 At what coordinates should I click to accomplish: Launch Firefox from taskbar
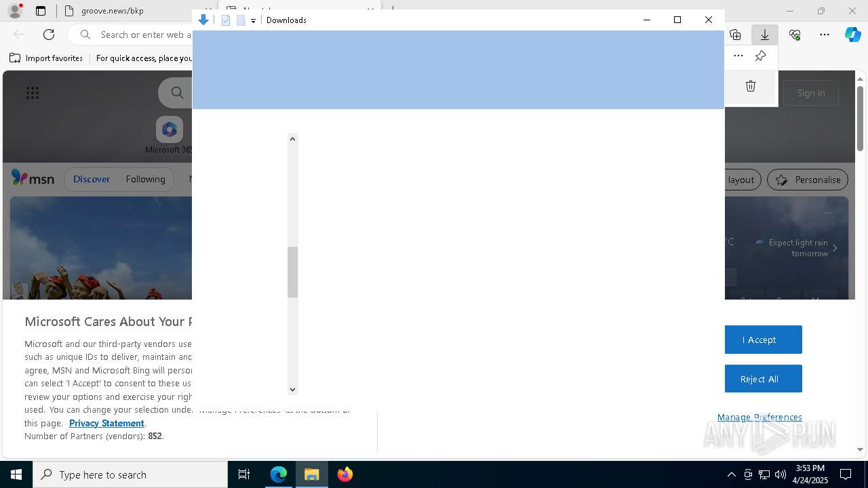pyautogui.click(x=344, y=474)
